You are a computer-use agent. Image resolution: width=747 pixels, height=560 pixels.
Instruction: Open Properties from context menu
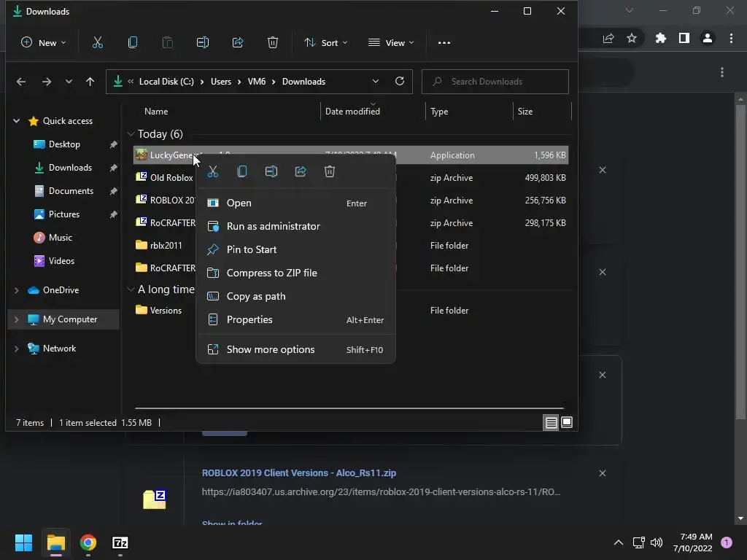(x=295, y=319)
